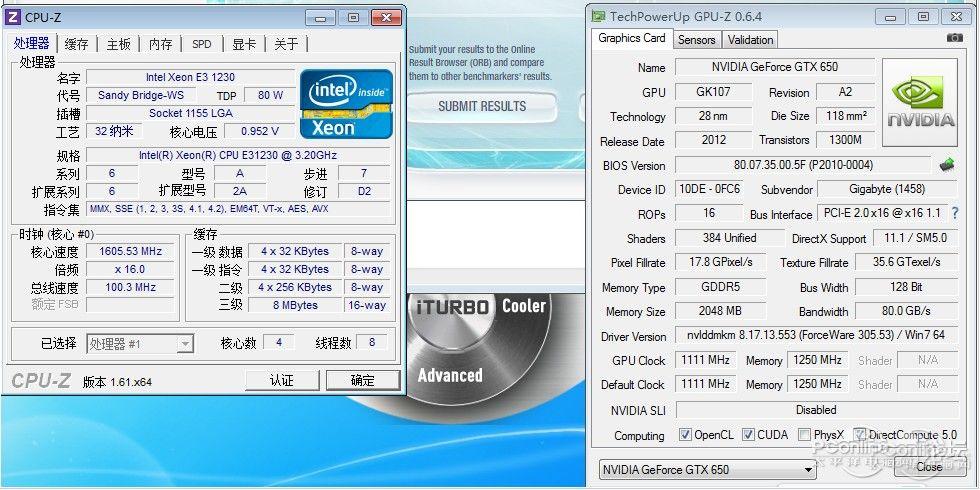Click the Advanced section in background window
The height and width of the screenshot is (490, 980).
pyautogui.click(x=450, y=375)
